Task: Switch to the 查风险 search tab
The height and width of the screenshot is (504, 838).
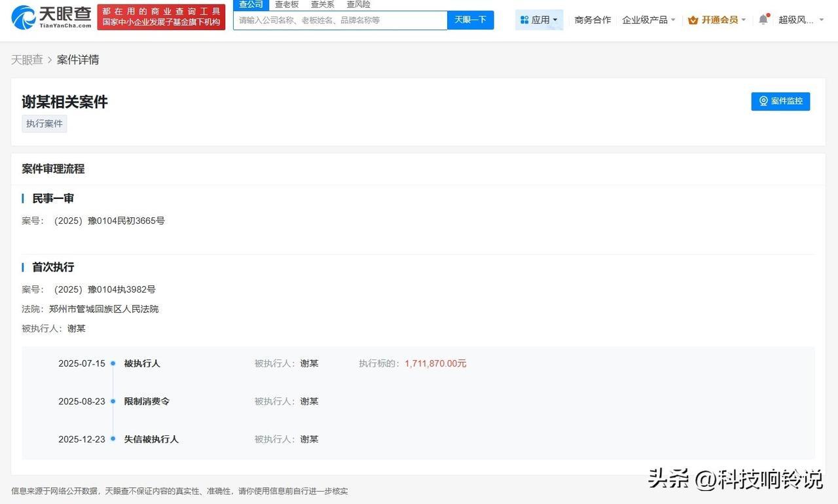Action: tap(357, 4)
